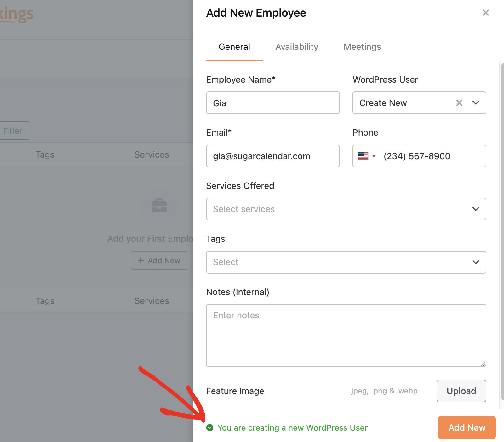
Task: Click the upper Services column header
Action: tap(152, 154)
